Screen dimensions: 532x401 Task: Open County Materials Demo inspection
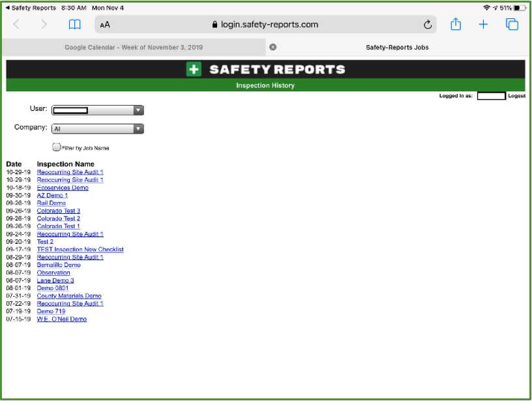(x=69, y=296)
